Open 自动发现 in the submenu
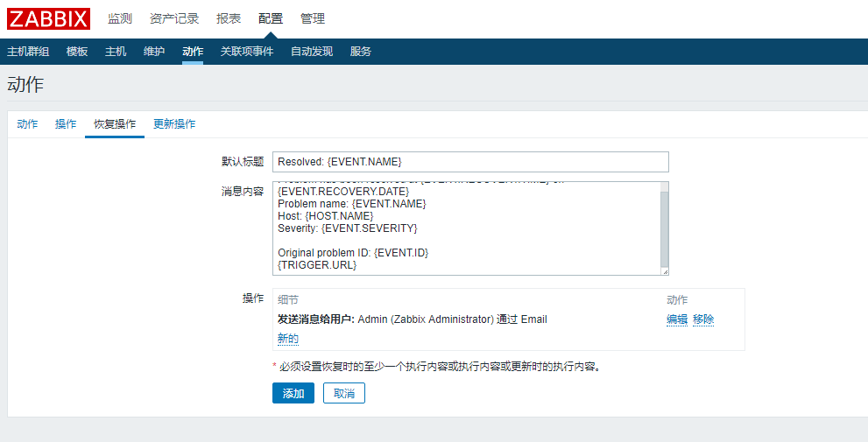 click(312, 52)
